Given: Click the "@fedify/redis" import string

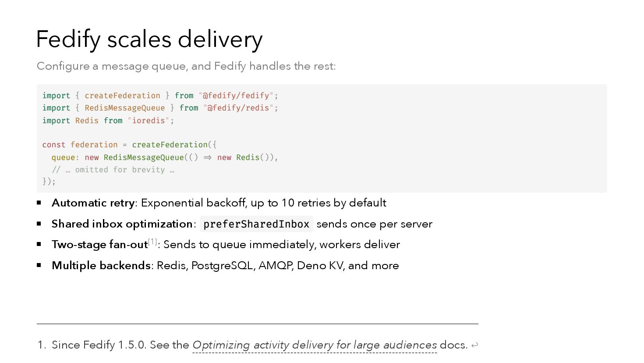Looking at the screenshot, I should [238, 108].
